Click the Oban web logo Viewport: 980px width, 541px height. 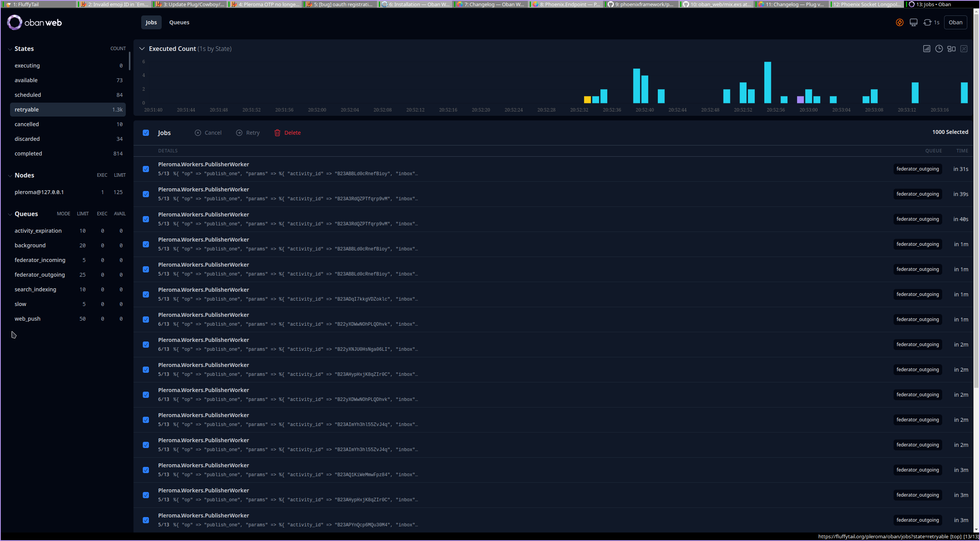34,22
